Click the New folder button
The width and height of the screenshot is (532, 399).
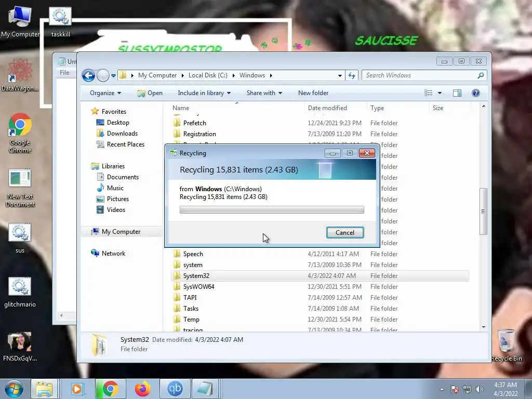pos(313,93)
